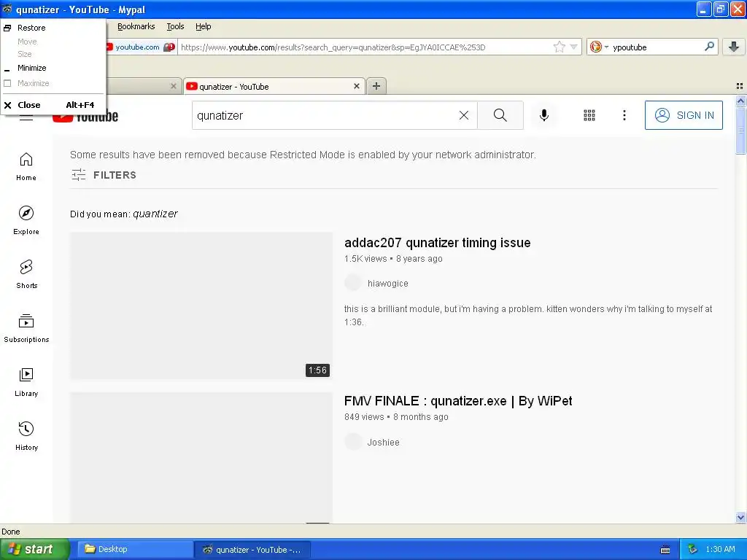Open the Bookmarks menu
The width and height of the screenshot is (747, 560).
(136, 27)
